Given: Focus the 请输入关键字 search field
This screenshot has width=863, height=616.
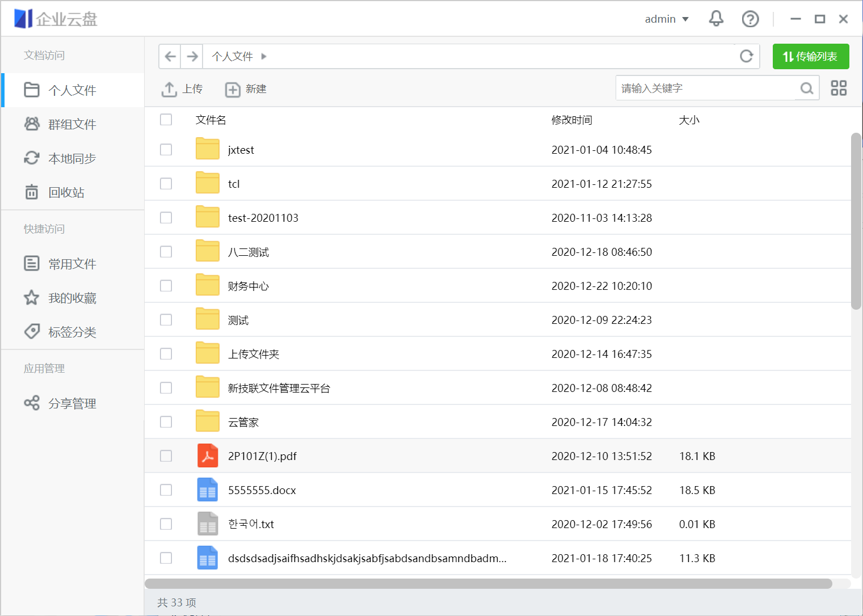Looking at the screenshot, I should (x=705, y=88).
